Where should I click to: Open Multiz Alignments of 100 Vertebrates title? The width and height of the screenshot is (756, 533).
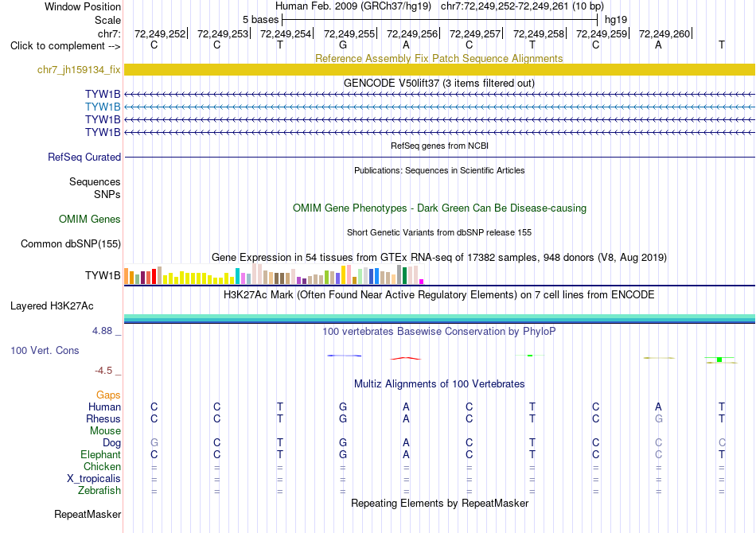pos(439,384)
